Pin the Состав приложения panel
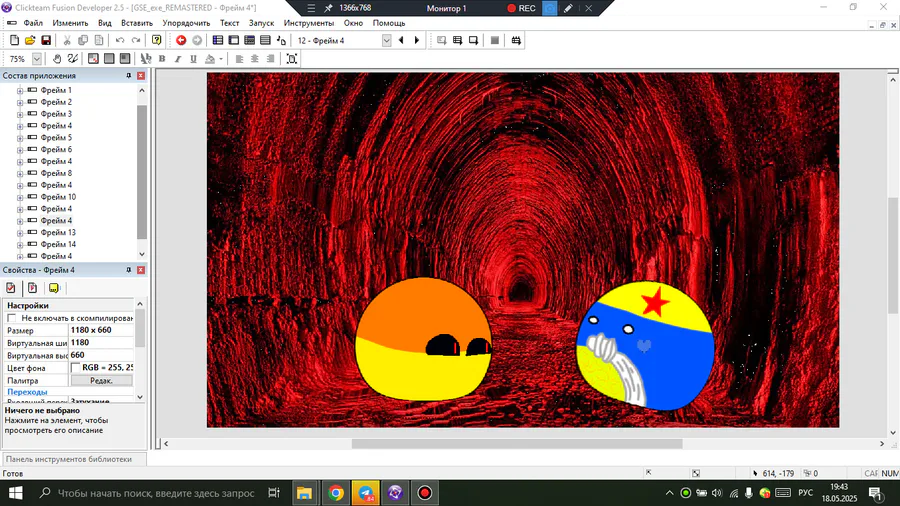Viewport: 900px width, 506px height. click(x=129, y=76)
